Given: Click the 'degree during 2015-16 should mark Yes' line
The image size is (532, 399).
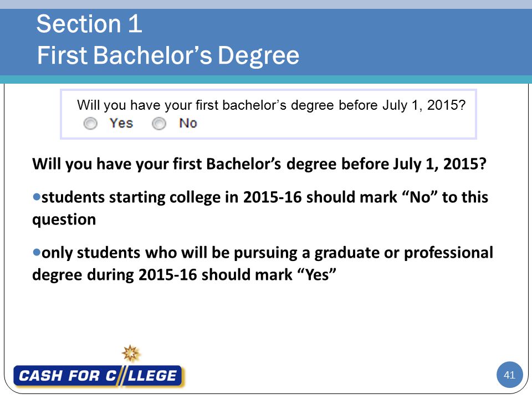Looking at the screenshot, I should tap(184, 274).
